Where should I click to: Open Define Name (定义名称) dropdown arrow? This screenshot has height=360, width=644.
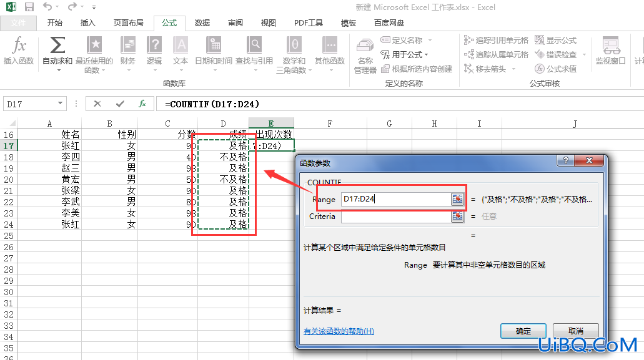click(x=430, y=40)
